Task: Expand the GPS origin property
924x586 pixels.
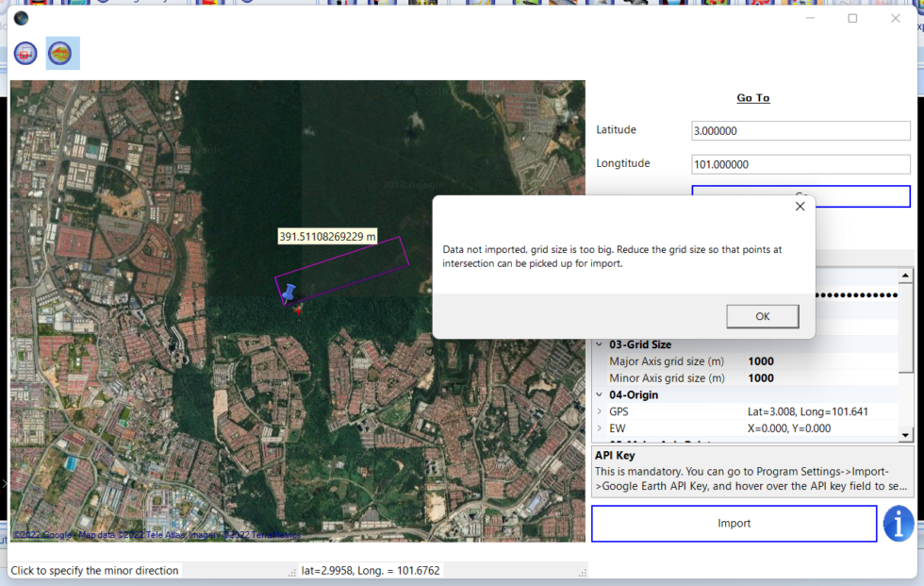Action: (600, 411)
